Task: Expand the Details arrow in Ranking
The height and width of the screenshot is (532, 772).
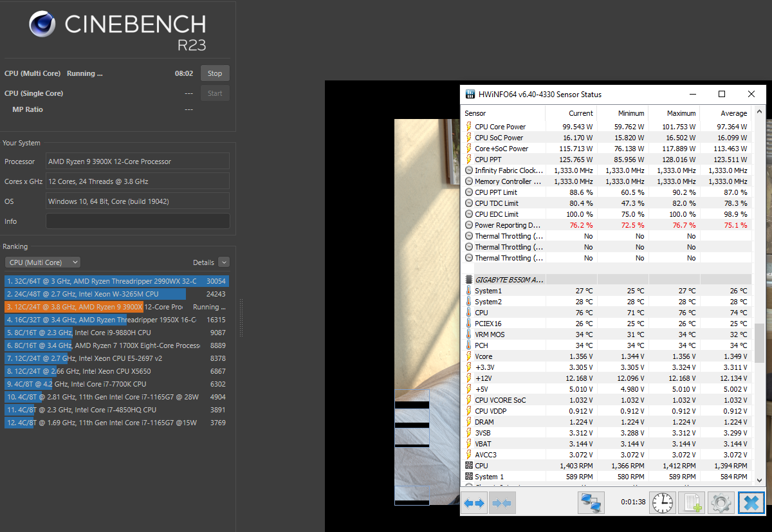Action: 224,262
